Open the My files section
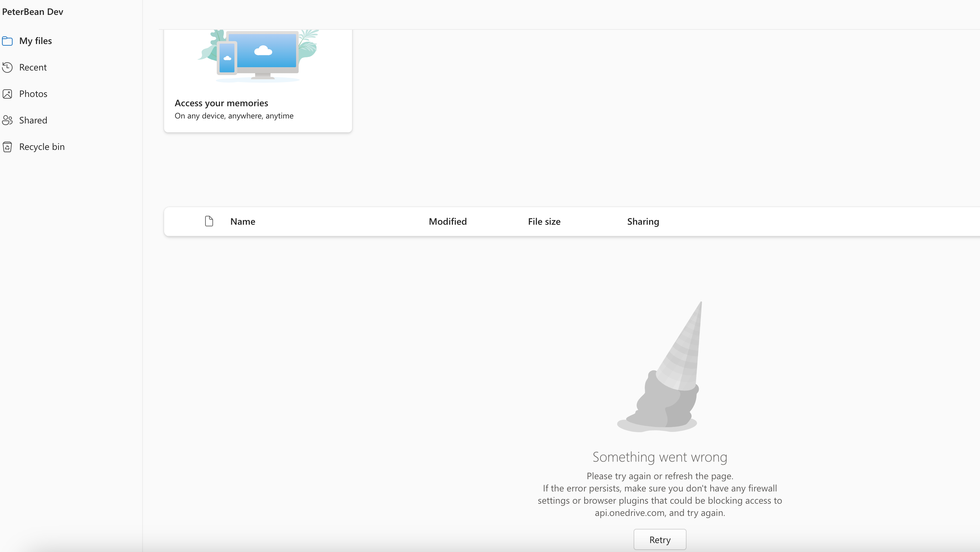Image resolution: width=980 pixels, height=552 pixels. 35,41
